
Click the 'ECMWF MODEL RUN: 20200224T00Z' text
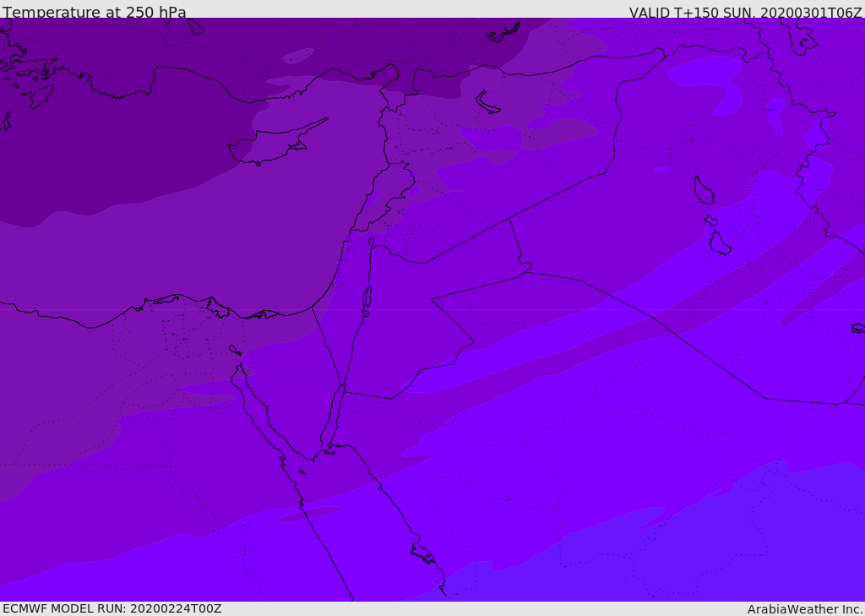tap(112, 608)
